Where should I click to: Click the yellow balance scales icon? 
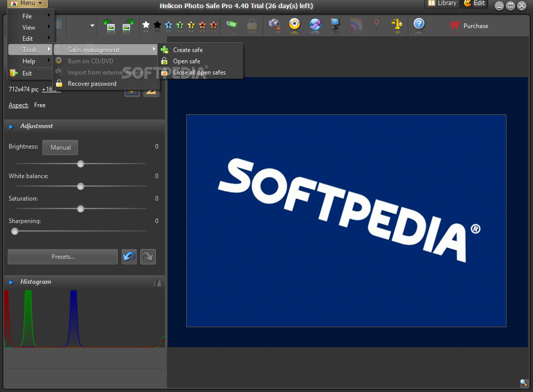[397, 24]
